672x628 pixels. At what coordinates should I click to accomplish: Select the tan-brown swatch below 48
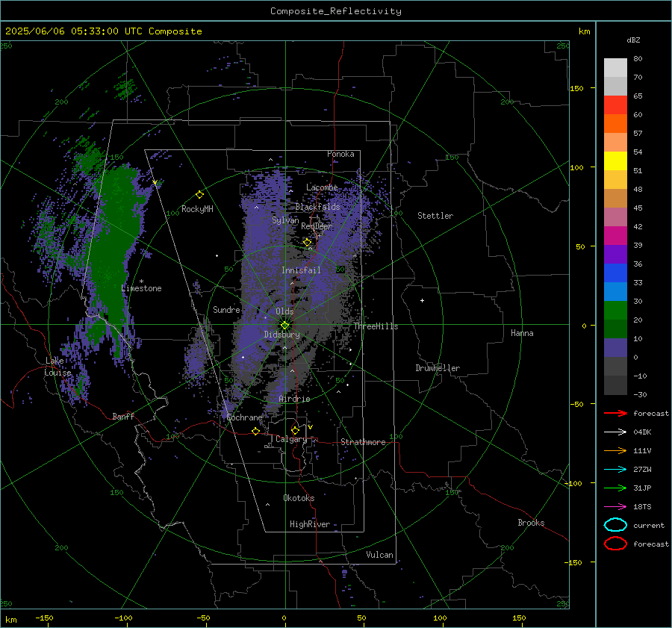pyautogui.click(x=615, y=198)
